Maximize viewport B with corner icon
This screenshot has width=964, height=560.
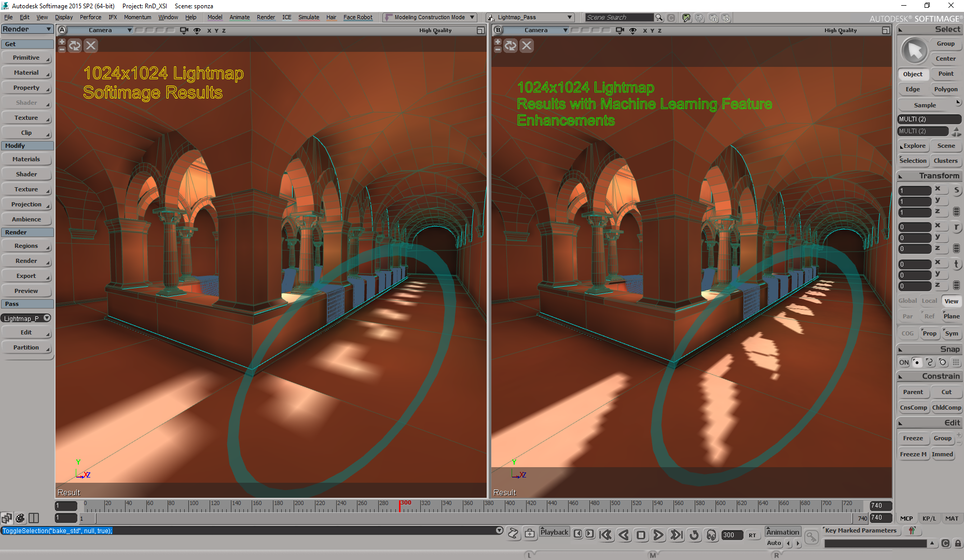tap(886, 30)
